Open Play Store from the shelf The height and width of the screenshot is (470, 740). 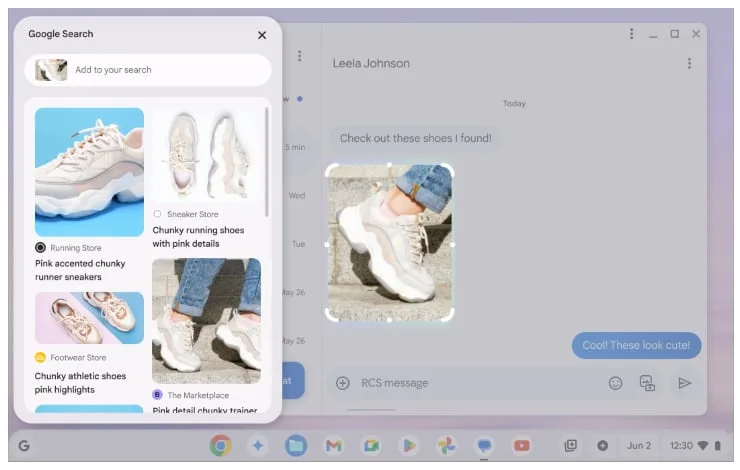pyautogui.click(x=409, y=445)
